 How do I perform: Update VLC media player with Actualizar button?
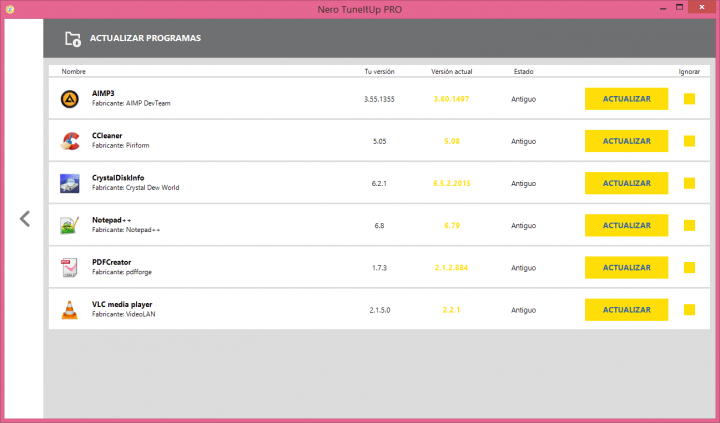[x=626, y=310]
